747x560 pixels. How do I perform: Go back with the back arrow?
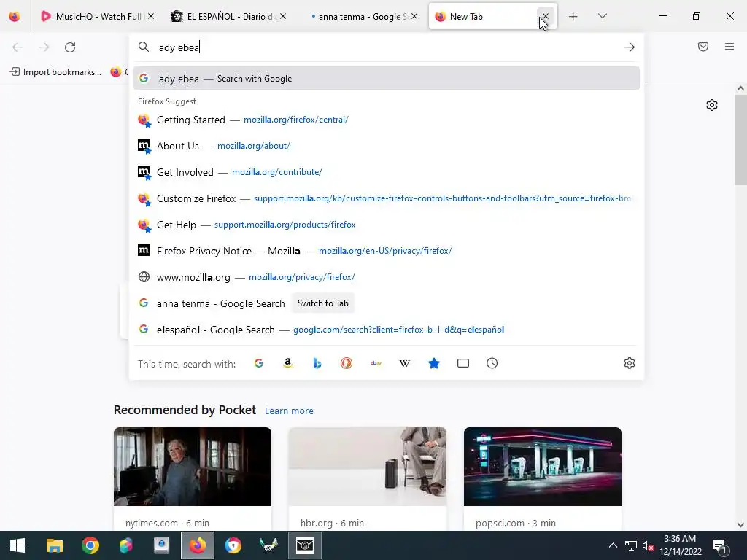coord(18,47)
